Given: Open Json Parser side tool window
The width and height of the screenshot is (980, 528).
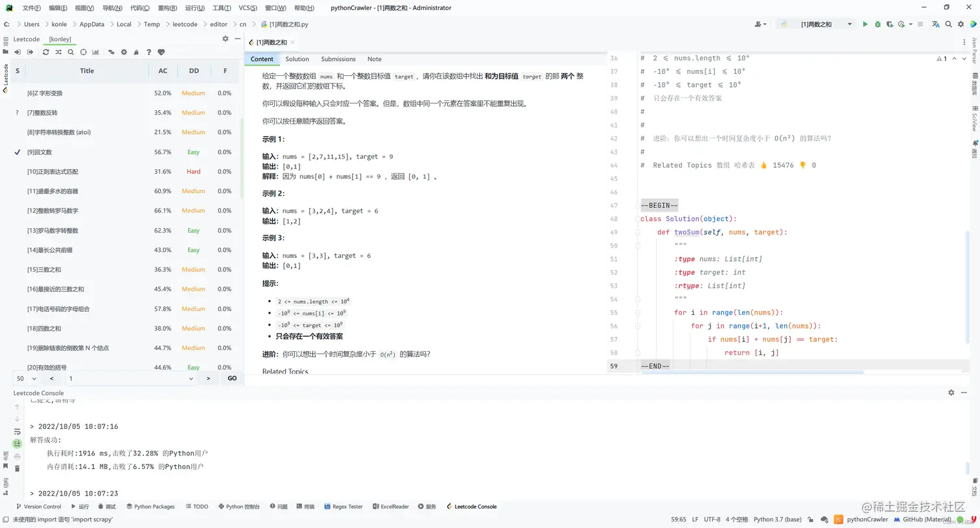Looking at the screenshot, I should click(974, 51).
